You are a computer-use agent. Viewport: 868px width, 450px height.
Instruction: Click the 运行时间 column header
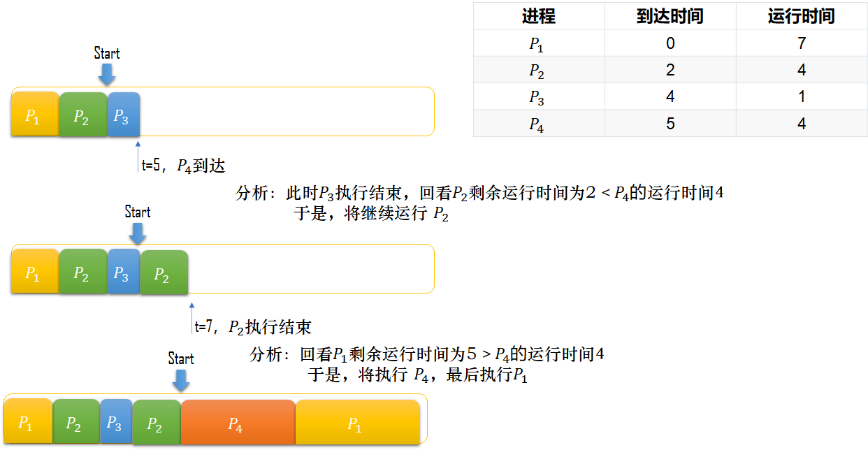(x=801, y=16)
